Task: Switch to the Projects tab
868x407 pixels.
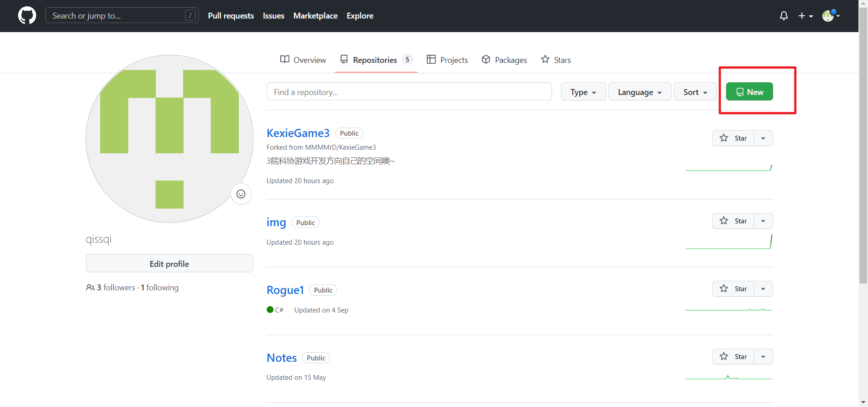Action: click(447, 60)
